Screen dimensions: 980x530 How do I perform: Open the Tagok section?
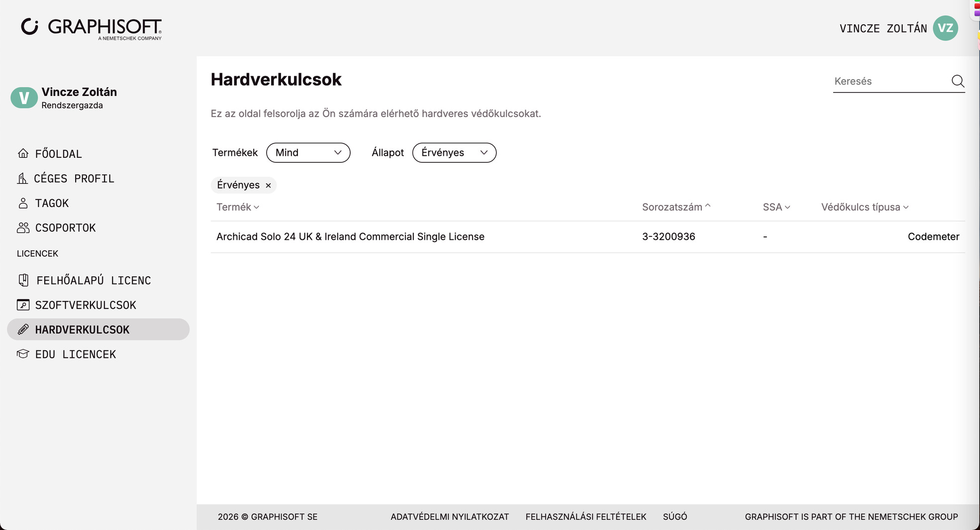coord(52,203)
